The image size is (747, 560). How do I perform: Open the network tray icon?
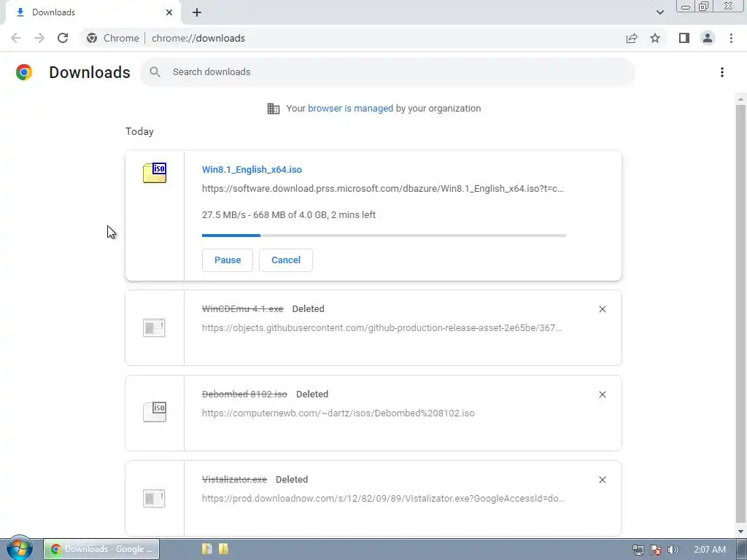[x=638, y=550]
